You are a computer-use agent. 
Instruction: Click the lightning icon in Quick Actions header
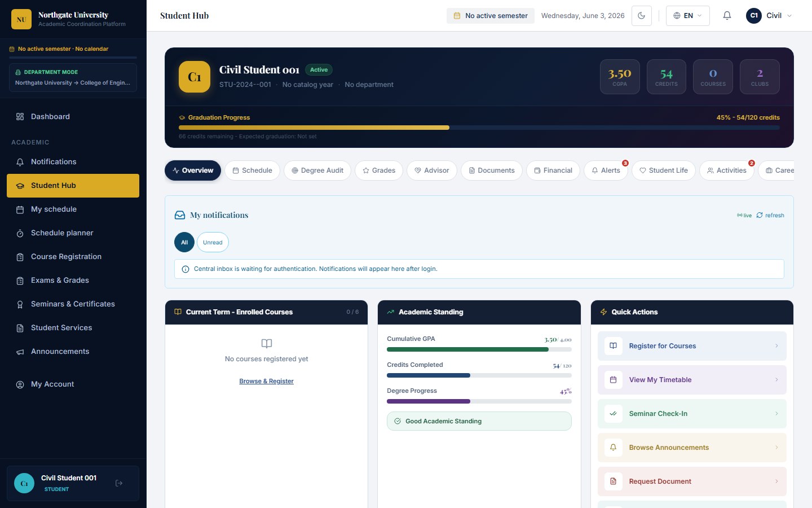pos(604,312)
